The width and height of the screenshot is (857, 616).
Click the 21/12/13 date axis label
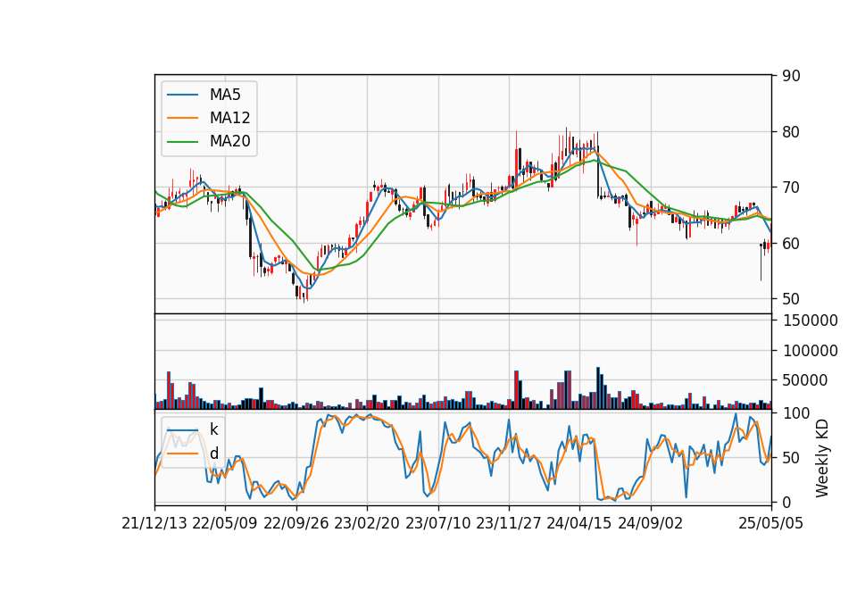154,524
